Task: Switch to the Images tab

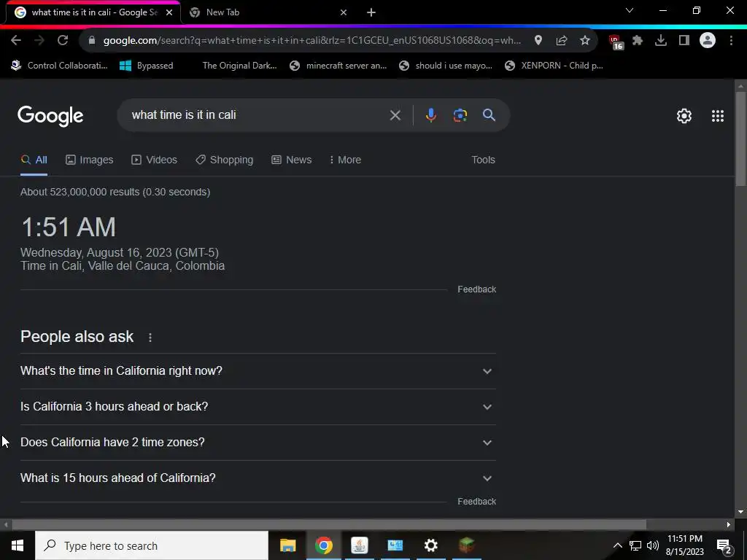Action: 90,160
